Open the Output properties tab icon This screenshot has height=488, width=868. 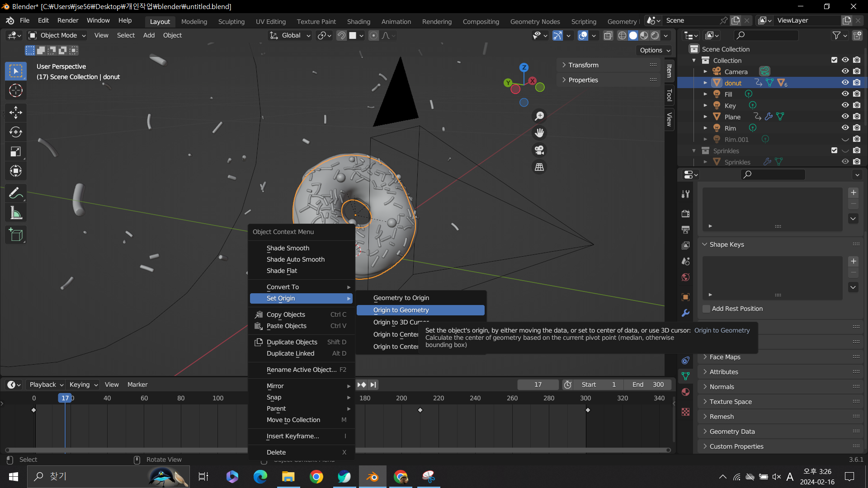[x=685, y=229]
